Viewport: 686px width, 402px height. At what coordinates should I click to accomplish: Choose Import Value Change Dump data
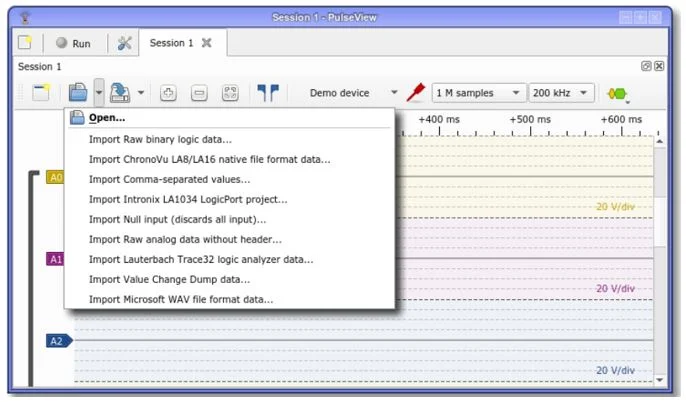(x=169, y=279)
